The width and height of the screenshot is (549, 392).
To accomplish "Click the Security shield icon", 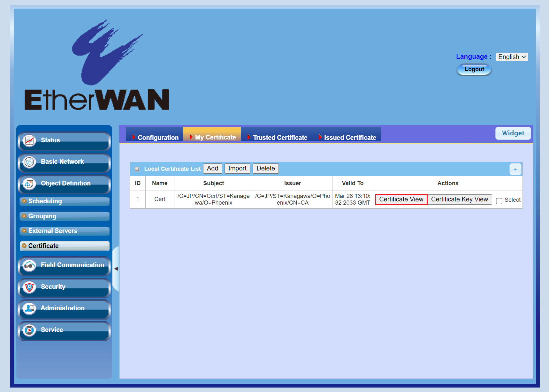I will click(x=29, y=287).
